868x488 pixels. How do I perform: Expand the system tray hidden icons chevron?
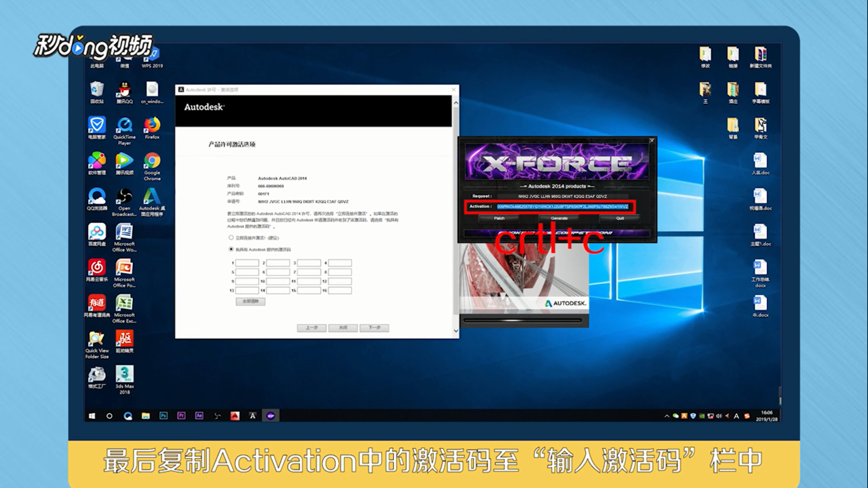click(667, 415)
